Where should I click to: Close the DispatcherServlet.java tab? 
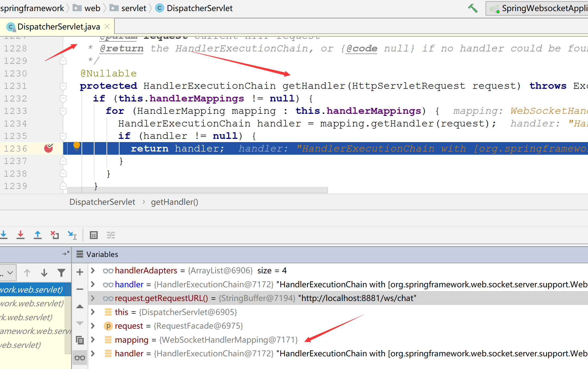click(107, 26)
